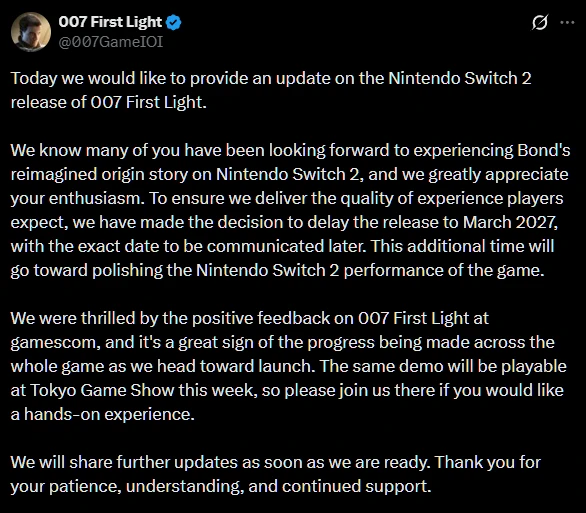Click the phrase 'release of 007 First Light.'
The width and height of the screenshot is (586, 513).
(108, 102)
